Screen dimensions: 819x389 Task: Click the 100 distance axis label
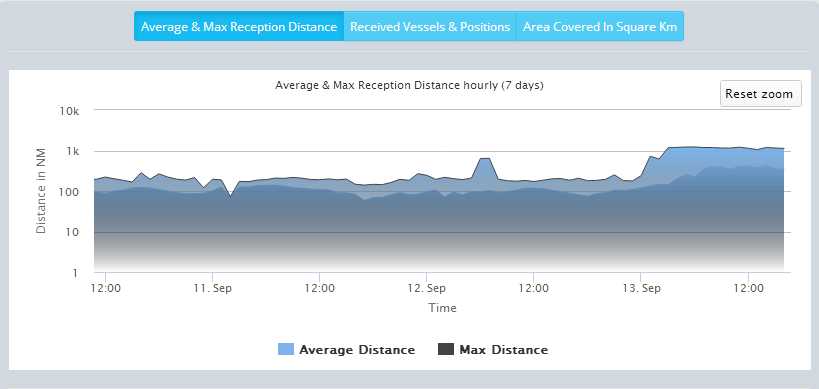[x=69, y=192]
